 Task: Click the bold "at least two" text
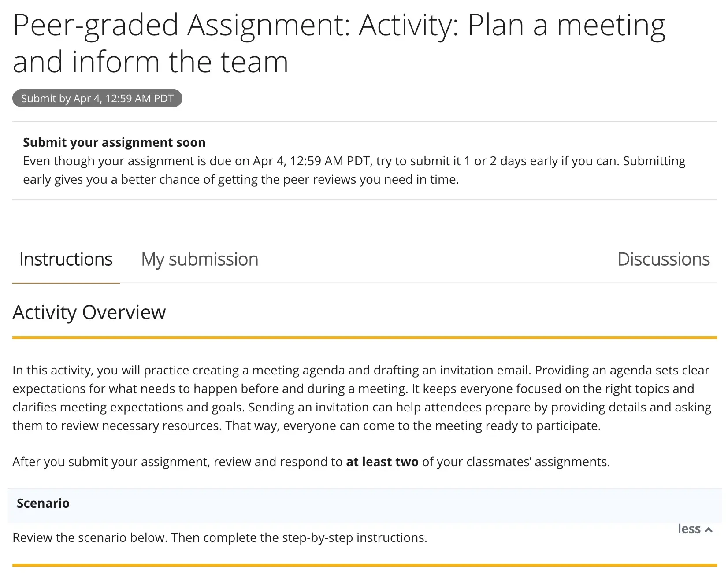coord(382,462)
